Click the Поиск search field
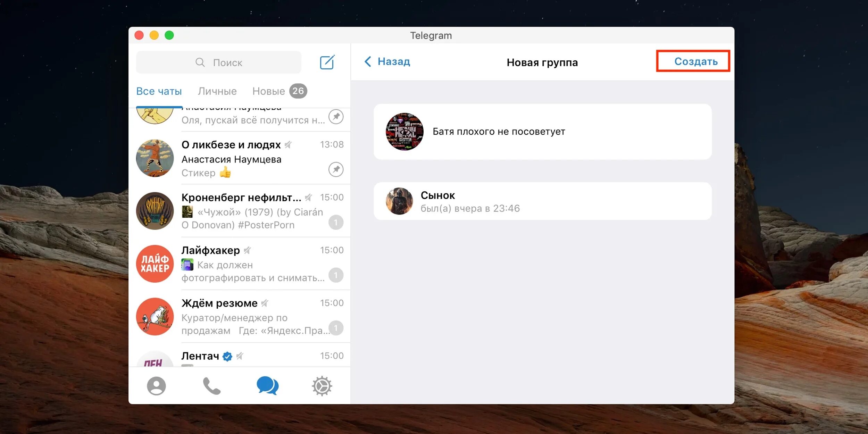 point(219,62)
